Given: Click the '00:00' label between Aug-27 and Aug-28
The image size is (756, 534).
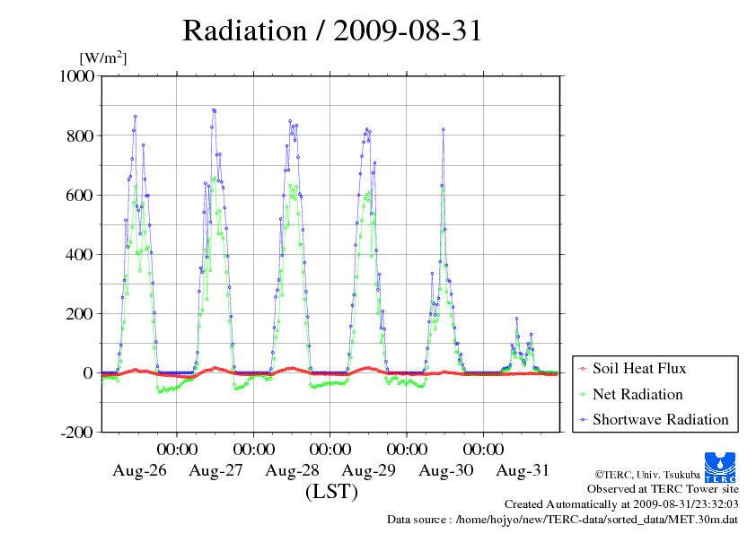Looking at the screenshot, I should [x=253, y=449].
